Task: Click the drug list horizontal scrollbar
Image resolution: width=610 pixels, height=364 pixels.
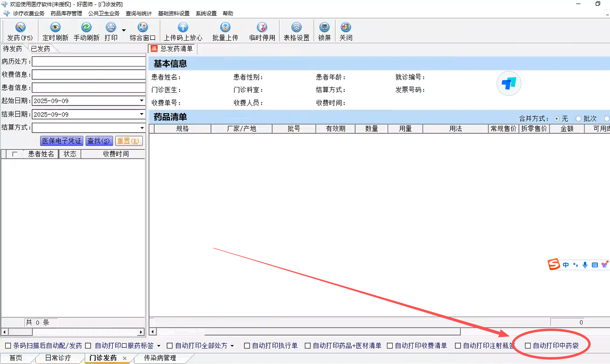Action: point(308,332)
